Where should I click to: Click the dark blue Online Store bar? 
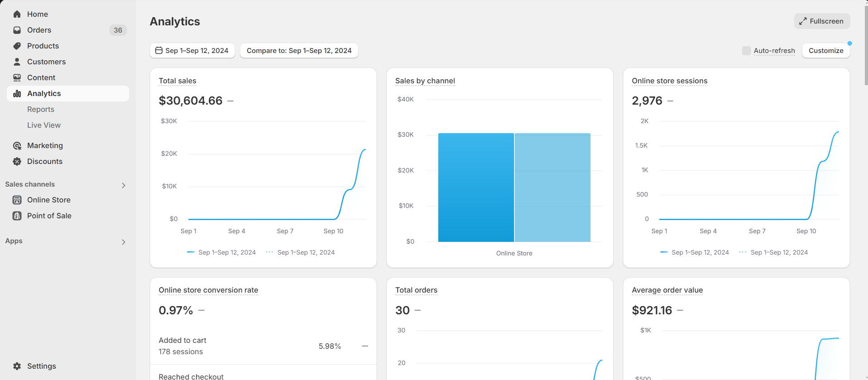(476, 188)
